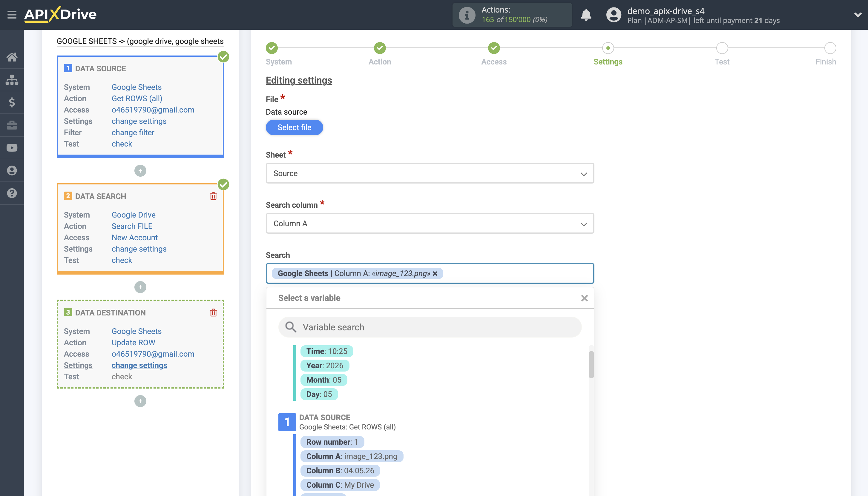The image size is (868, 496).
Task: Open the notifications bell
Action: (x=586, y=15)
